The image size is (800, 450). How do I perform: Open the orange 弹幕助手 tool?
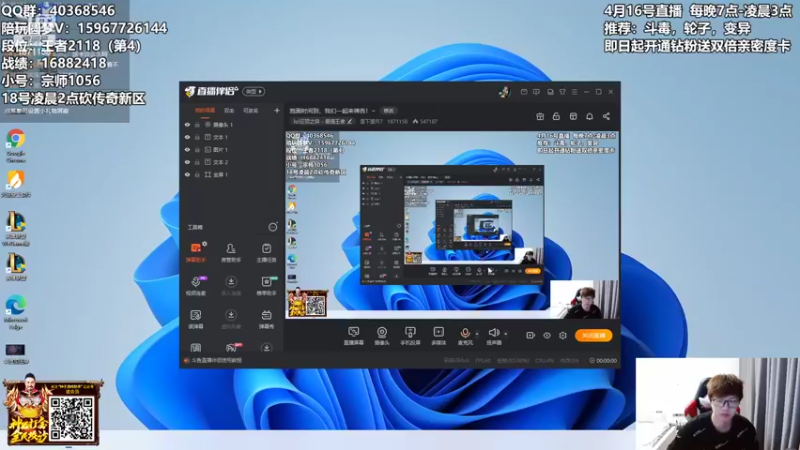(x=195, y=253)
